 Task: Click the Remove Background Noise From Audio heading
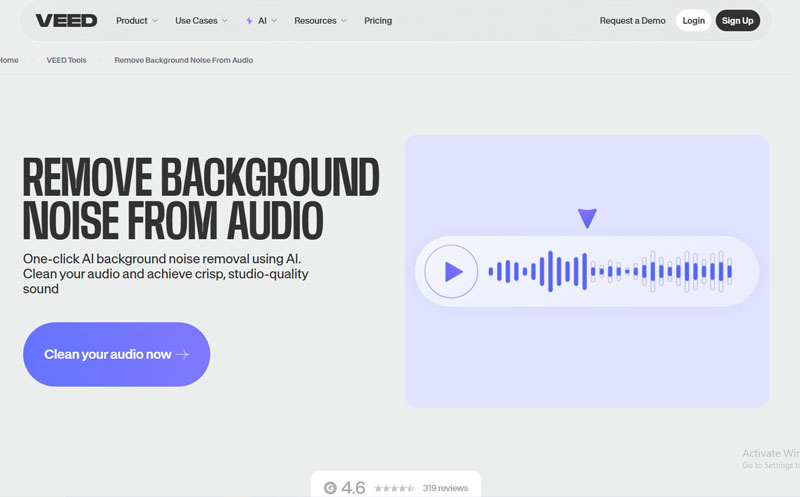[x=201, y=198]
